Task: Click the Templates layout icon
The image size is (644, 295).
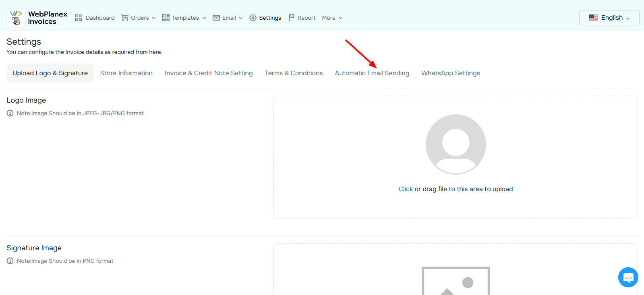Action: [166, 17]
